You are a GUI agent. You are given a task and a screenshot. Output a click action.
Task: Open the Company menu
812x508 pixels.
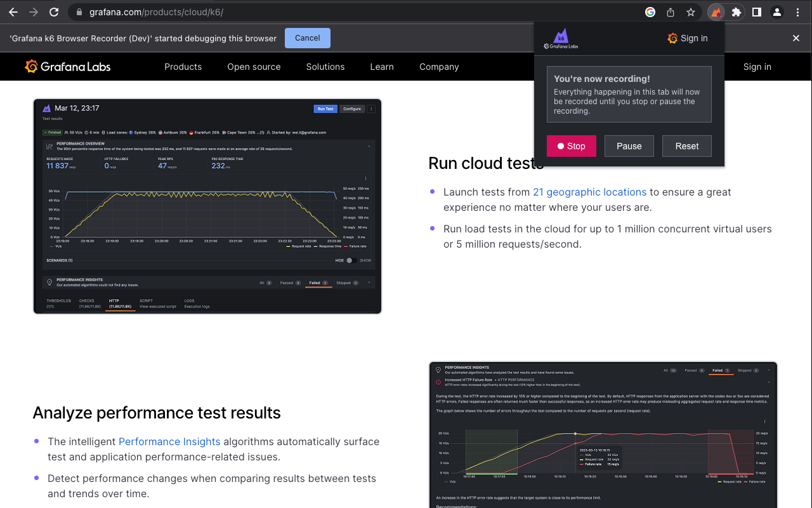[x=439, y=67]
